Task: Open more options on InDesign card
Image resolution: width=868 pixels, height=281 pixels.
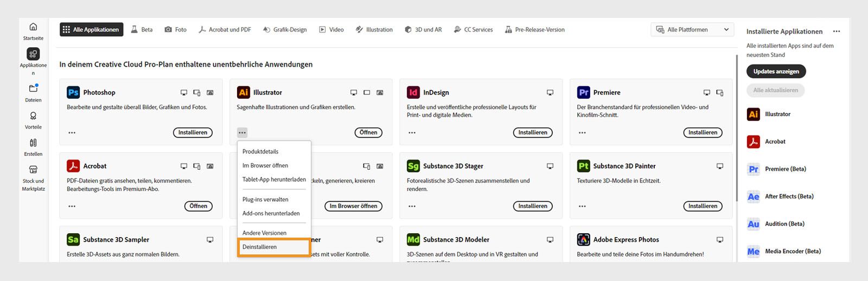Action: click(x=412, y=132)
